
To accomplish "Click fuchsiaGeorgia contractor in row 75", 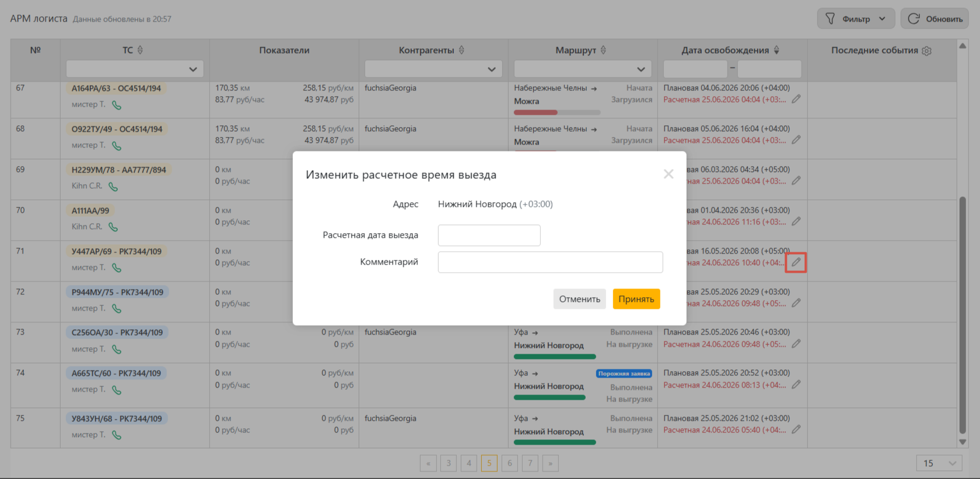I will click(x=390, y=418).
